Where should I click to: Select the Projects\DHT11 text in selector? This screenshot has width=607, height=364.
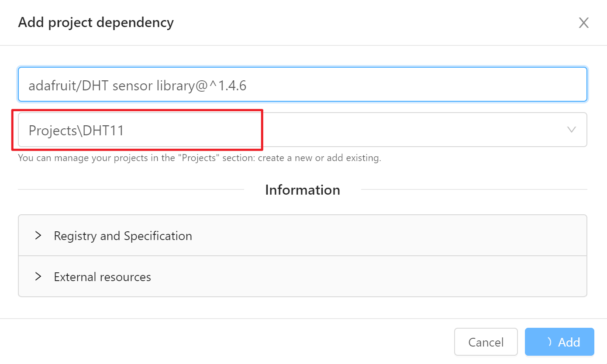click(76, 130)
